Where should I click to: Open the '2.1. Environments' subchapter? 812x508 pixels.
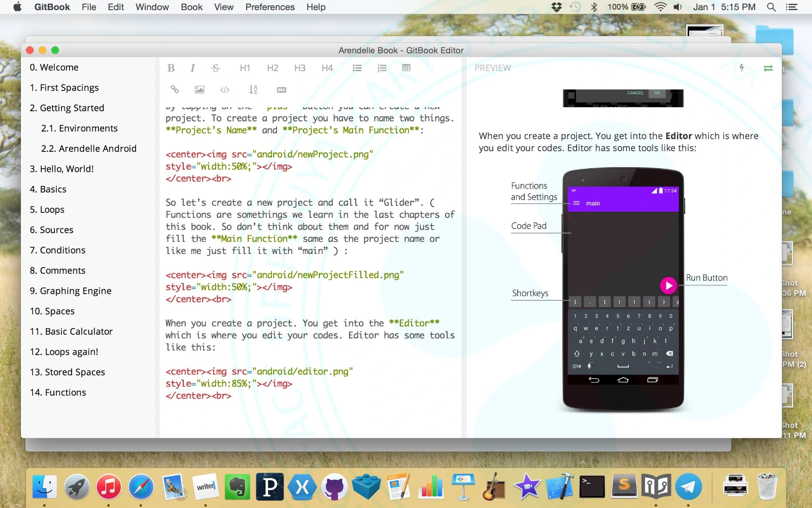point(79,129)
